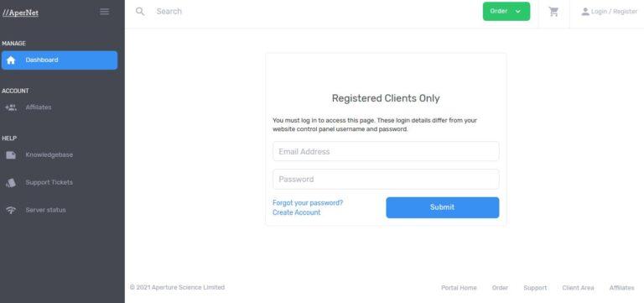Click the Server status wifi icon
Viewport: 644px width, 303px height.
click(x=11, y=210)
